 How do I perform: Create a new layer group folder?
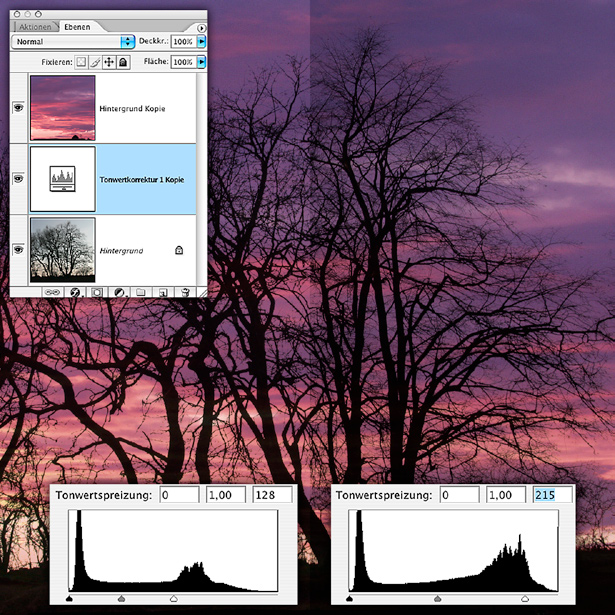tap(141, 292)
